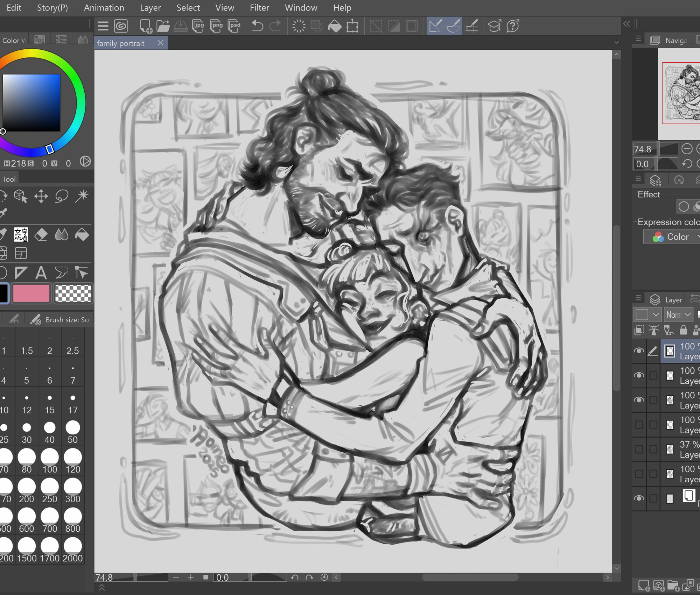The height and width of the screenshot is (595, 700).
Task: Open the tutorial graduation cap icon
Action: click(x=495, y=26)
